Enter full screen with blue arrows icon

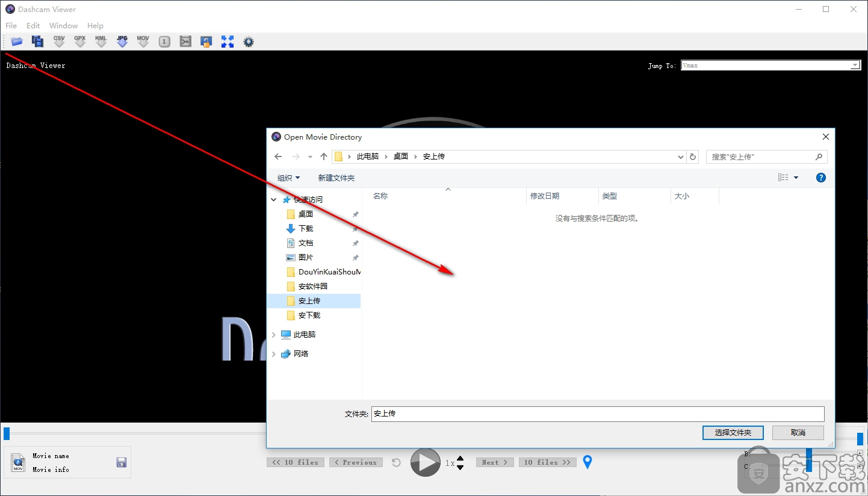(228, 42)
